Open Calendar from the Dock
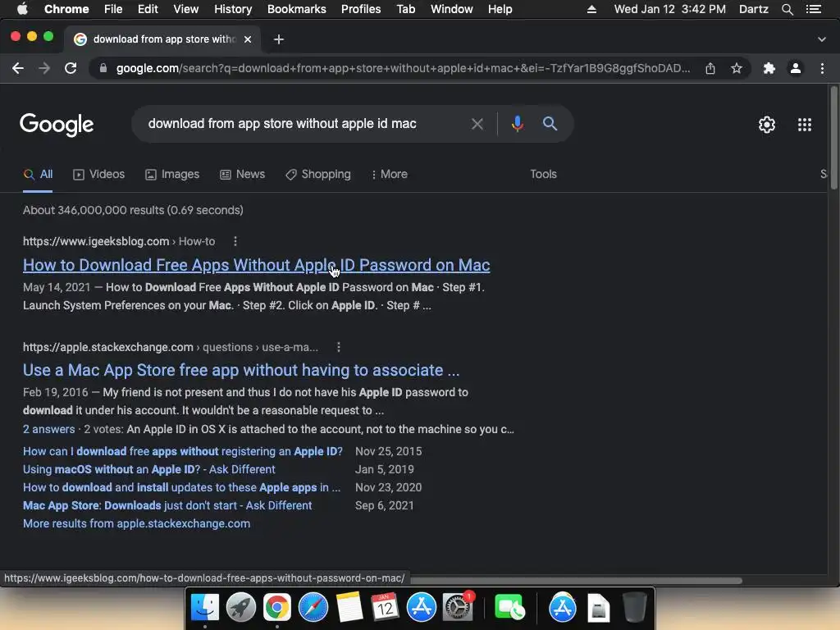 [386, 607]
